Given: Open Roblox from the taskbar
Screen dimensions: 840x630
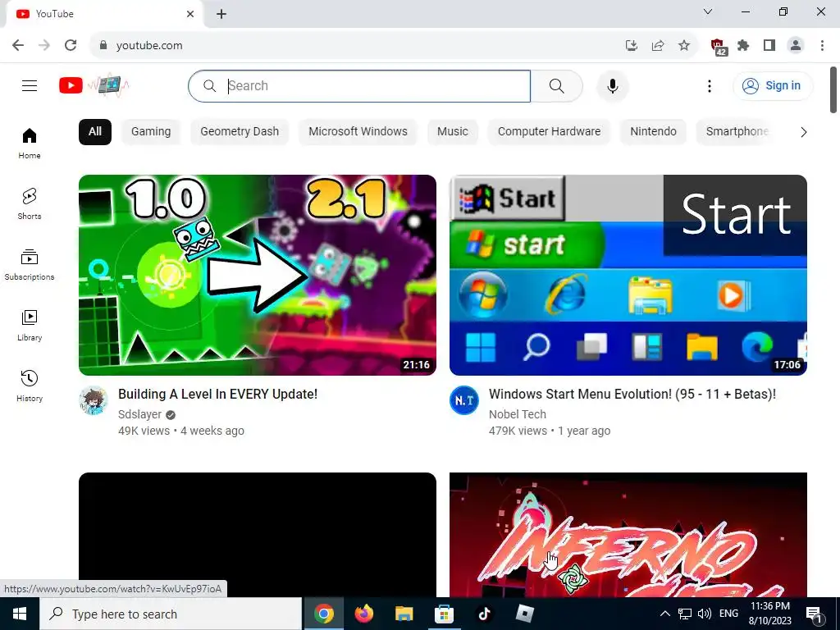Looking at the screenshot, I should pos(524,614).
